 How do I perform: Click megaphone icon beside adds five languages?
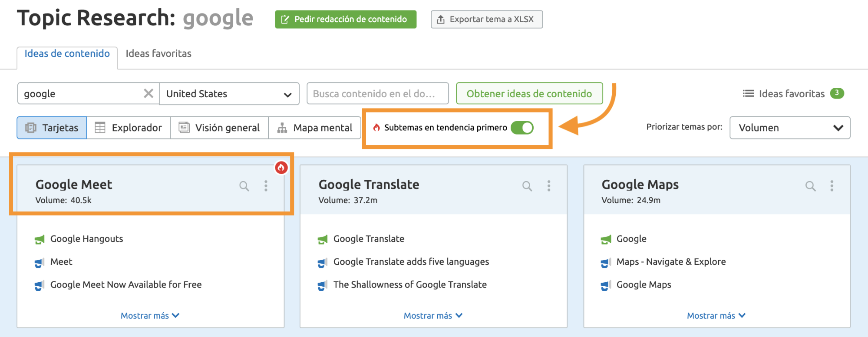pos(323,262)
